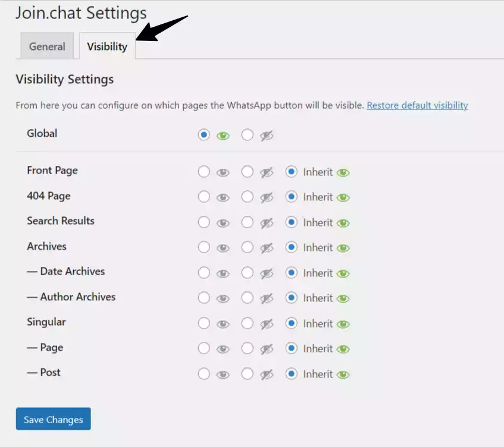Image resolution: width=504 pixels, height=447 pixels.
Task: Set Post row to visible radio
Action: (x=204, y=373)
